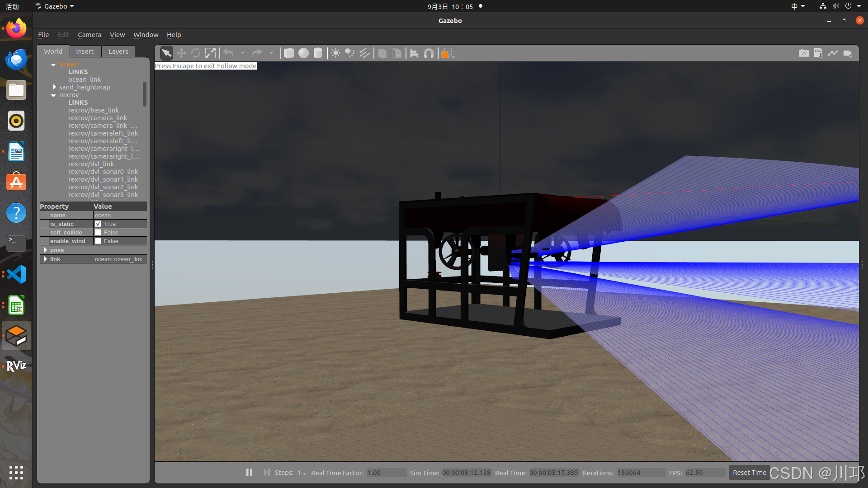Pause the simulation
The height and width of the screenshot is (488, 868).
249,472
